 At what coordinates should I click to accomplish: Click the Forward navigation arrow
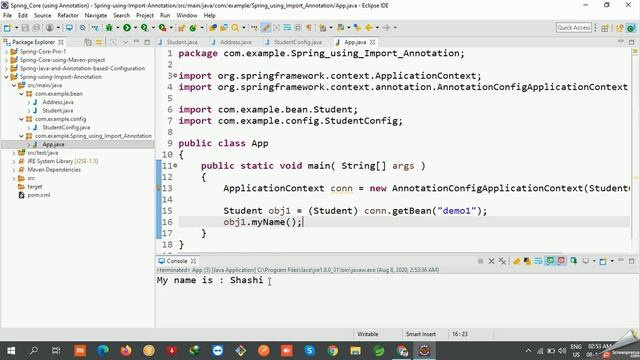386,28
